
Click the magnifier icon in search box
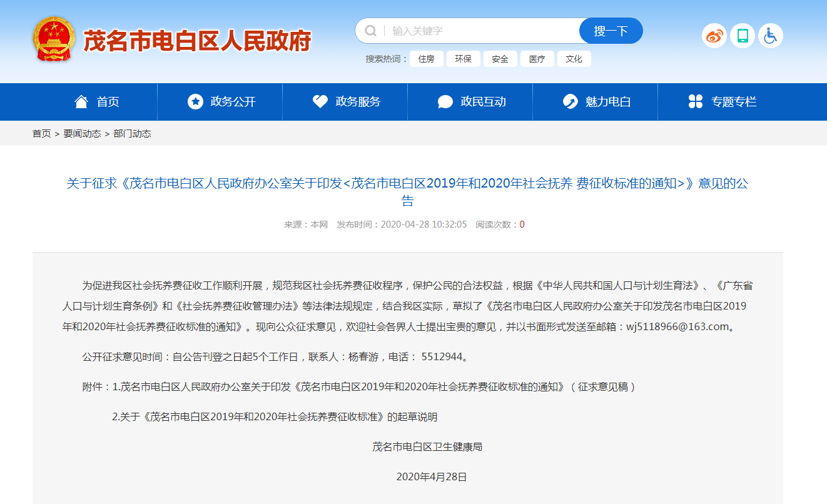[x=371, y=31]
